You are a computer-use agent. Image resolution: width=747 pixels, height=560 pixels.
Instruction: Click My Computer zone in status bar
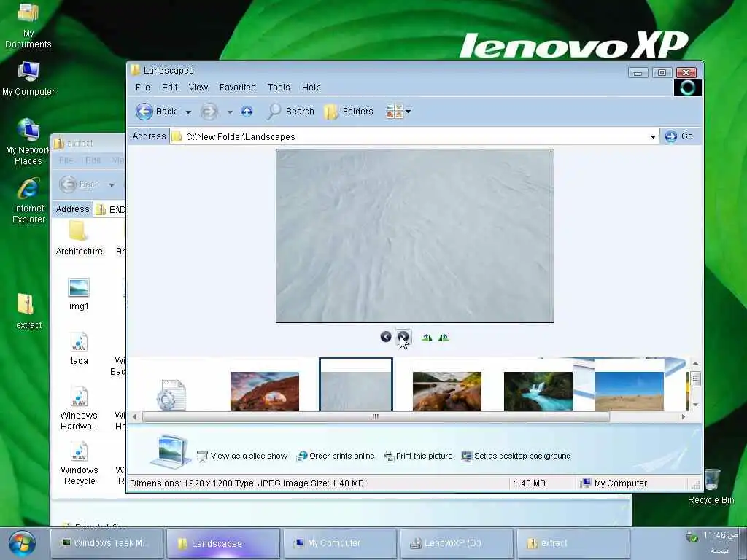614,483
